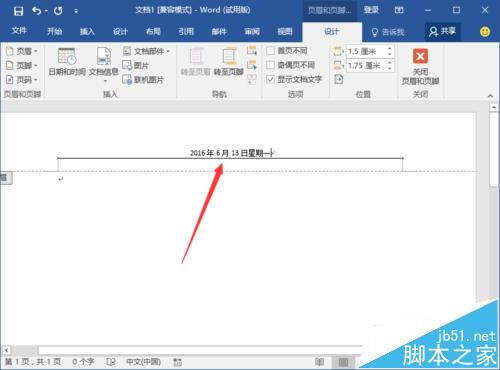Click the date text 2016年6月13日星期一 in the header
Image resolution: width=500 pixels, height=370 pixels.
tap(231, 153)
